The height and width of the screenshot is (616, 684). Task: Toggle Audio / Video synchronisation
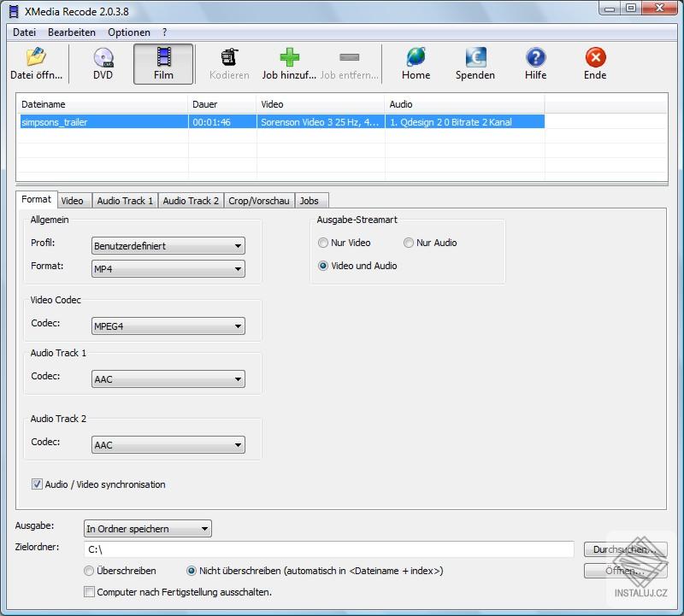[x=37, y=484]
